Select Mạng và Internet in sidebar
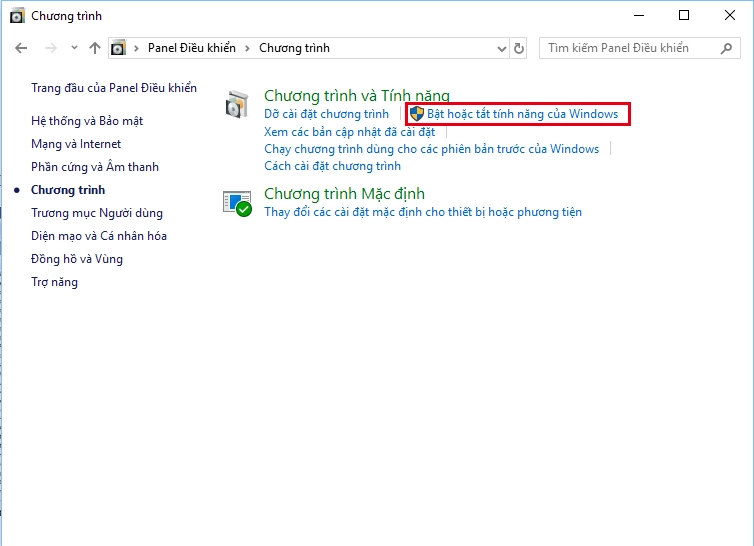 point(76,144)
